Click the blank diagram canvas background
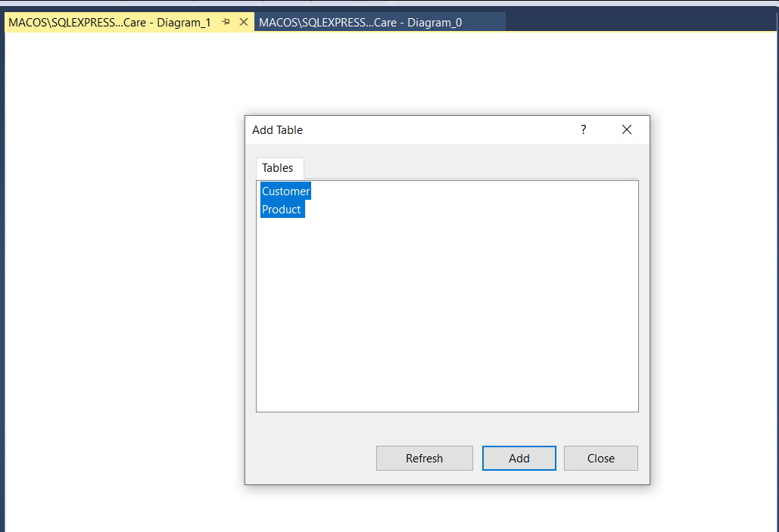Image resolution: width=779 pixels, height=532 pixels. click(114, 303)
